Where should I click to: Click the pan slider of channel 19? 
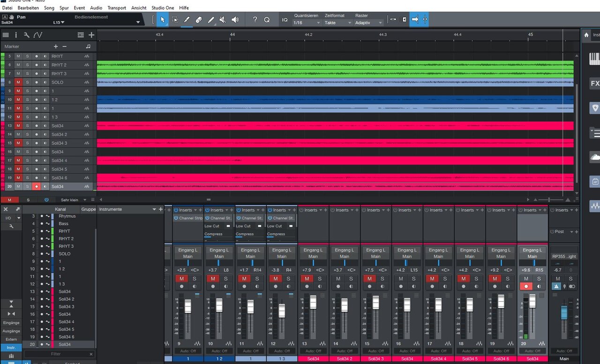click(501, 263)
